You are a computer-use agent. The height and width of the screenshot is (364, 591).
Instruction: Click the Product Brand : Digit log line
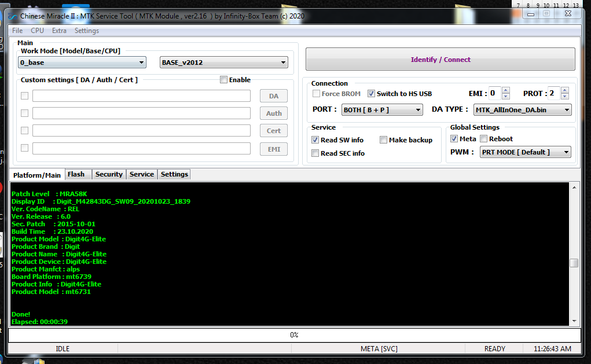point(46,247)
